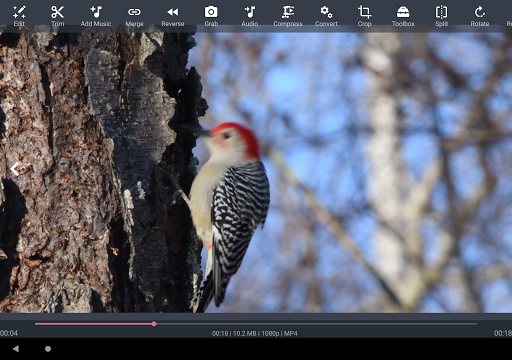Select the Merge link icon
Screen dimensions: 512x360
tap(134, 16)
